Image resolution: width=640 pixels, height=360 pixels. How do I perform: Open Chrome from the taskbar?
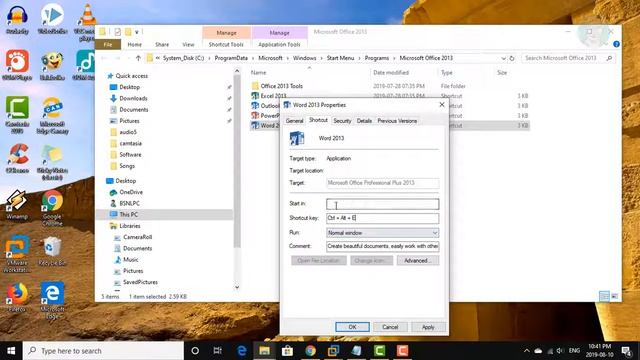click(310, 351)
